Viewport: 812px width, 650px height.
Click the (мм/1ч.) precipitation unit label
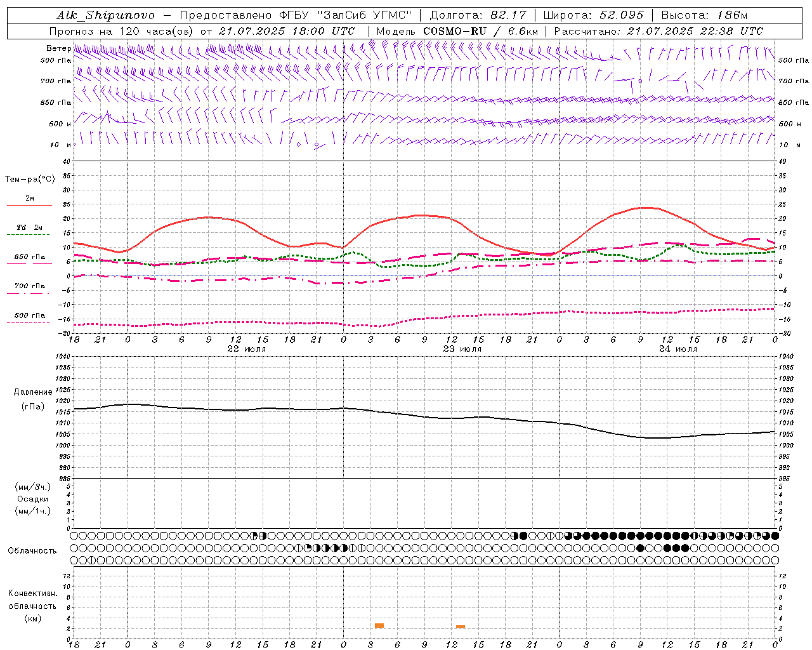pos(32,511)
